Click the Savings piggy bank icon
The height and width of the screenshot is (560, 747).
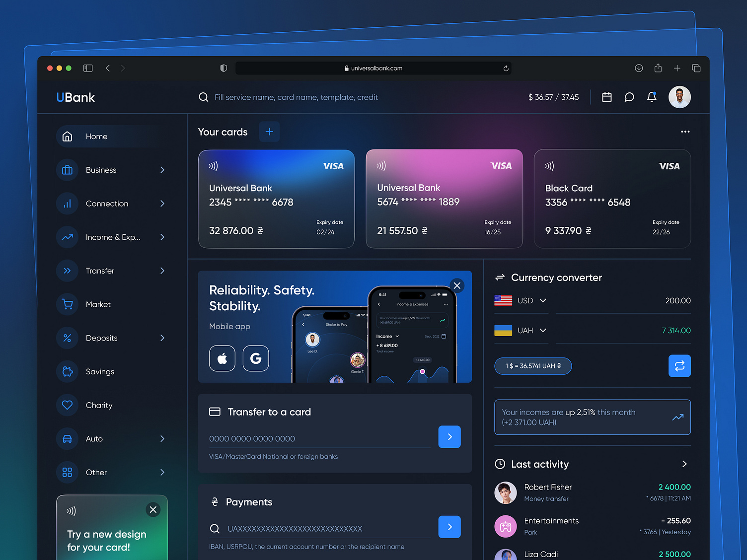click(68, 371)
